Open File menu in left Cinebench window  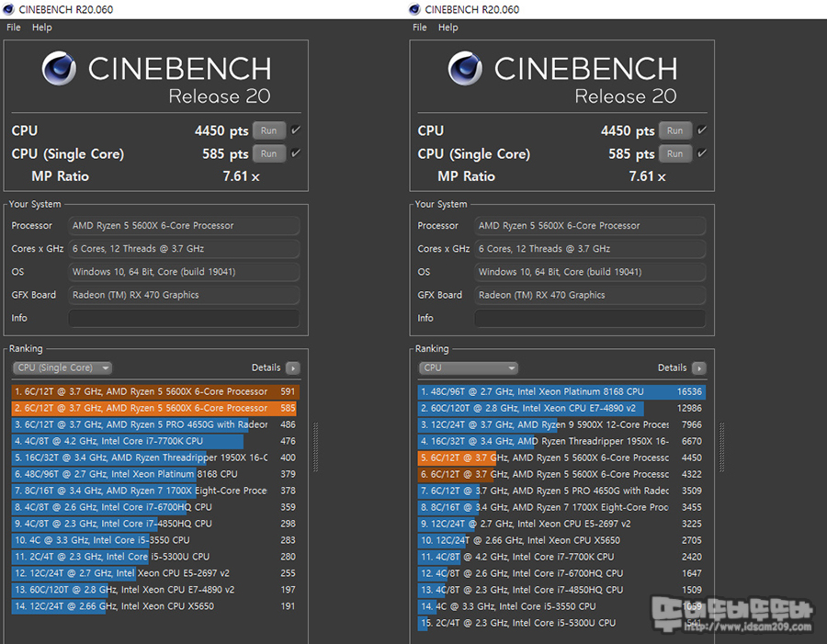coord(14,28)
